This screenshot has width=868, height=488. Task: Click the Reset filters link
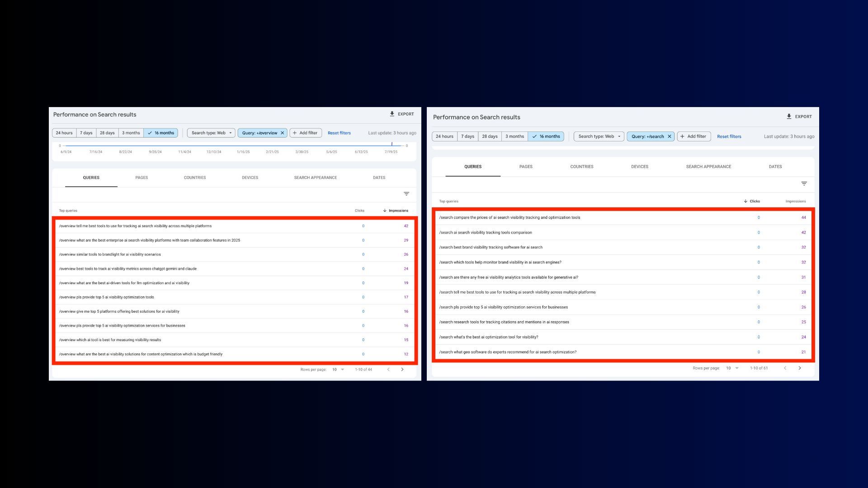(339, 132)
